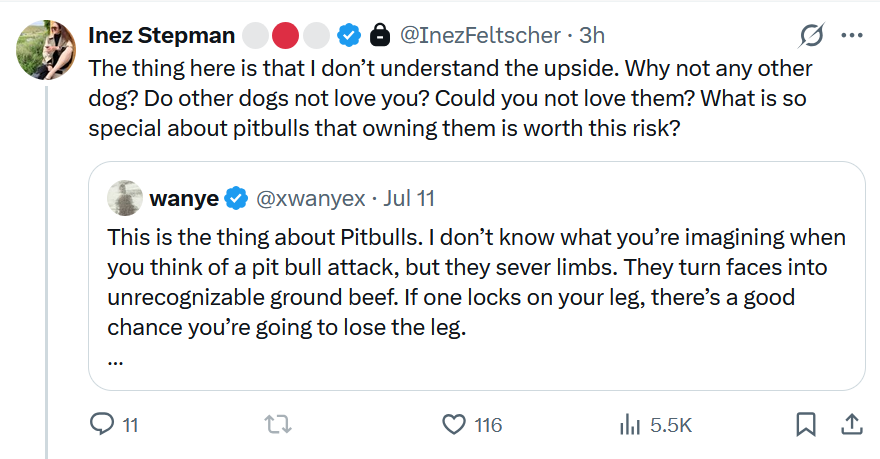The height and width of the screenshot is (459, 880).
Task: Open Inez Stepman's profile picture
Action: [x=46, y=50]
